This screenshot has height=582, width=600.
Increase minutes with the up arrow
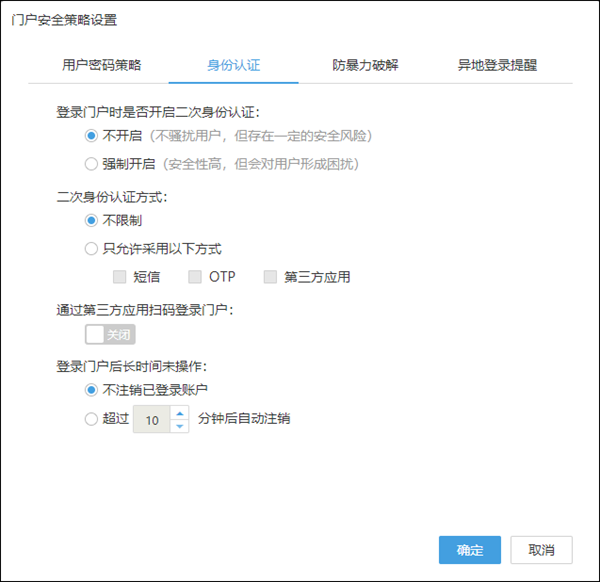point(179,413)
